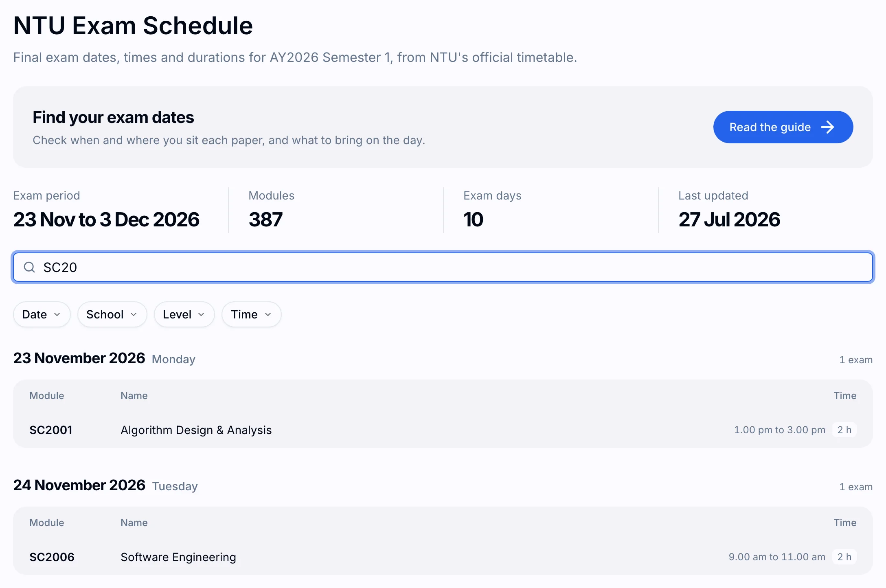This screenshot has height=588, width=886.
Task: Click the 2 h badge for SC2001
Action: coord(844,430)
